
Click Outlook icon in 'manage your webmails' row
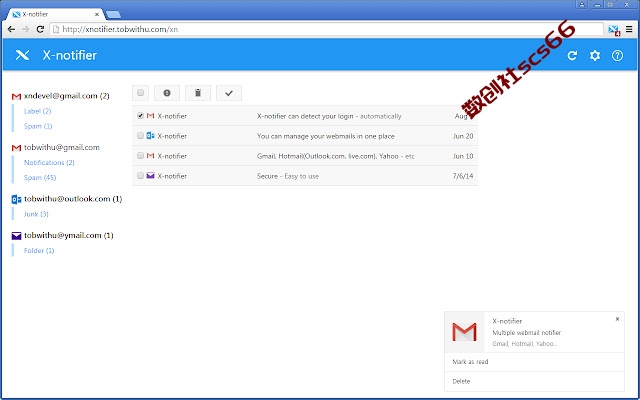(150, 136)
